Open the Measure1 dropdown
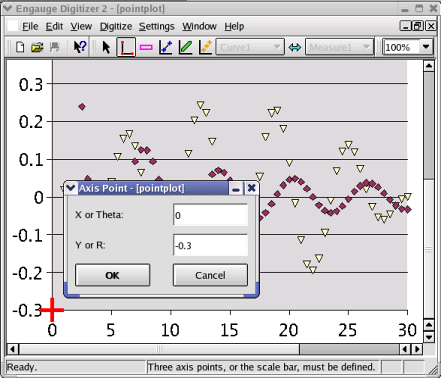This screenshot has width=441, height=378. click(339, 47)
